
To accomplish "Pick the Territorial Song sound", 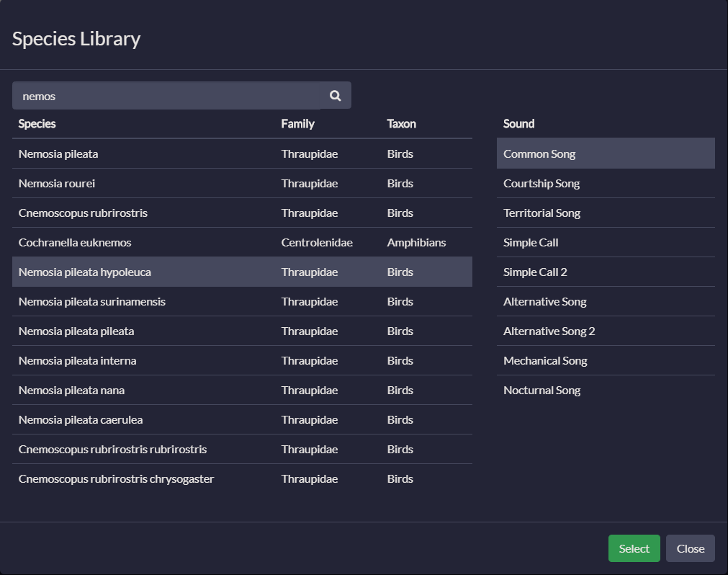I will coord(606,213).
